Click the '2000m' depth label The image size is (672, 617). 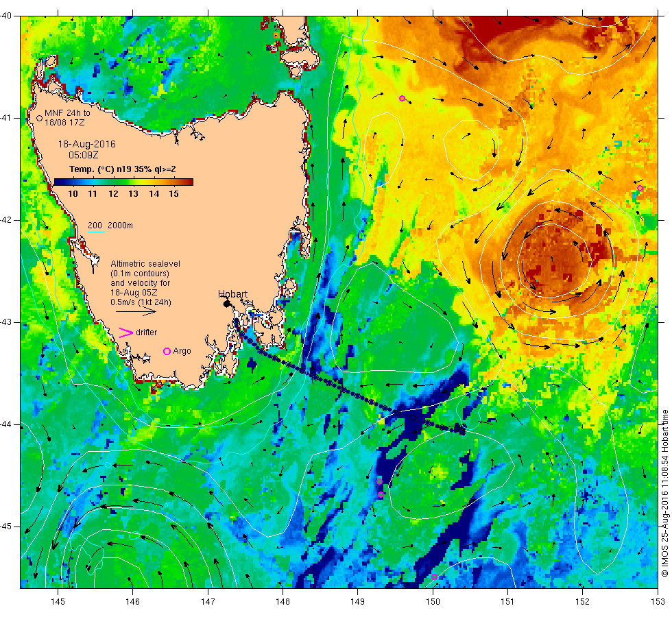(120, 226)
